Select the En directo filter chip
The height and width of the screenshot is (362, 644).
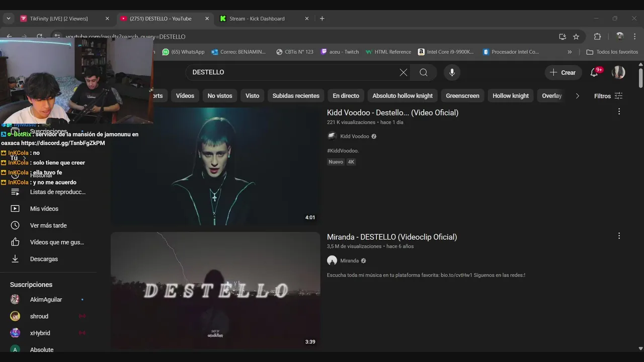tap(346, 96)
